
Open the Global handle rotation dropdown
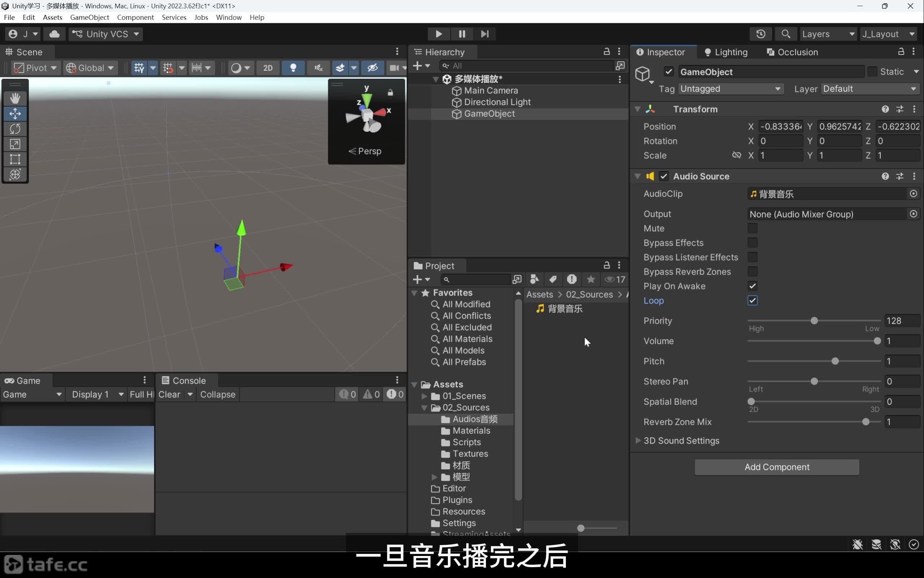click(90, 68)
